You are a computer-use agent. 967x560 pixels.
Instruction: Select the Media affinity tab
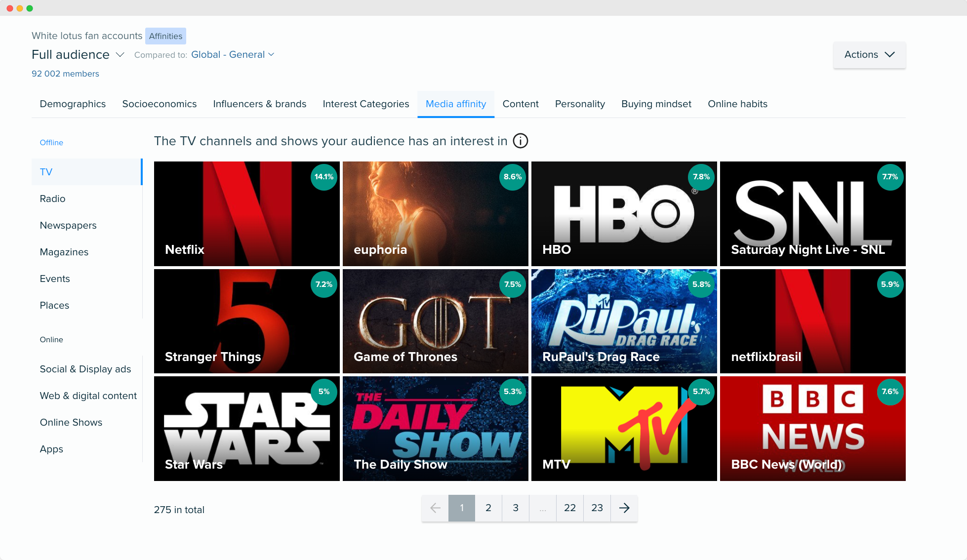pyautogui.click(x=456, y=104)
